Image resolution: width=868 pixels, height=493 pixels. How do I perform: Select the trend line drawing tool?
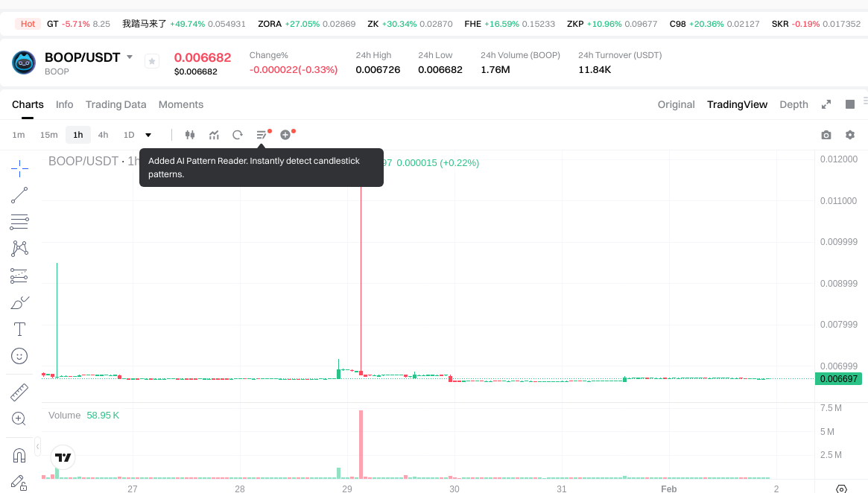[19, 195]
